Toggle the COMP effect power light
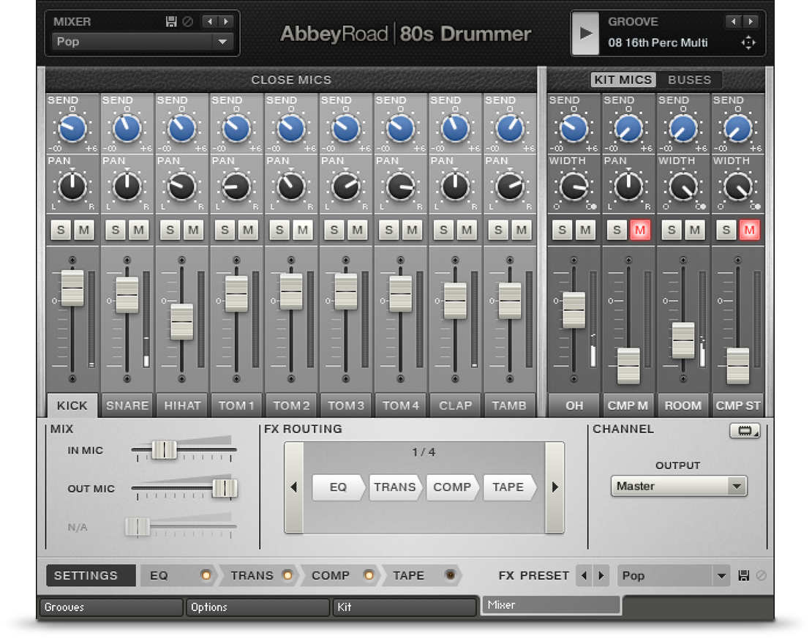 (368, 575)
